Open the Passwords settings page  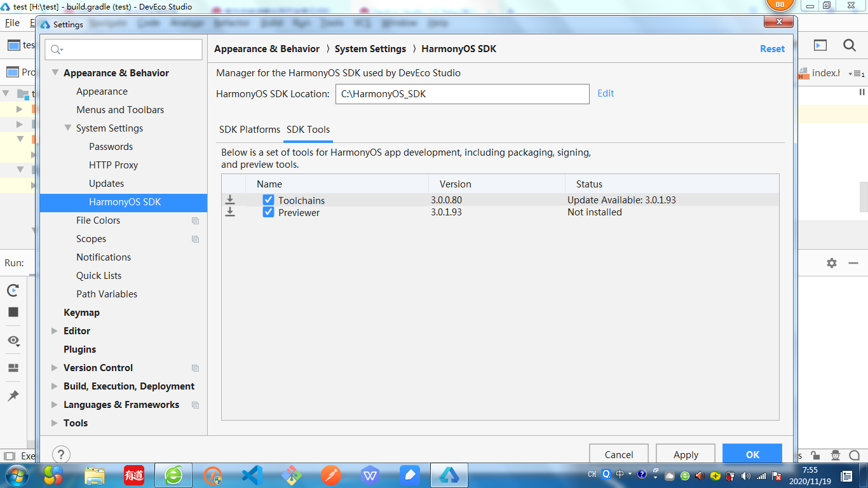111,147
